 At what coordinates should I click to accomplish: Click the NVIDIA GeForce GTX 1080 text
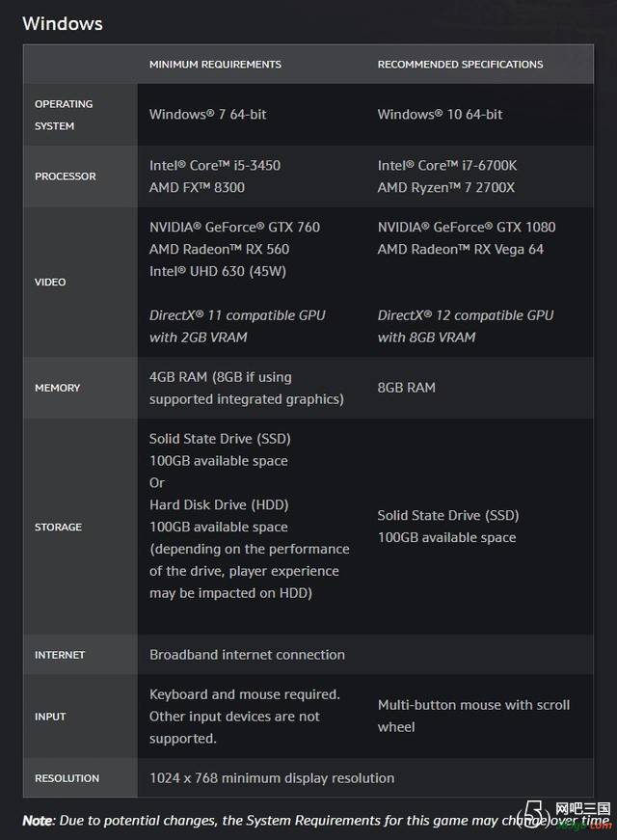click(467, 227)
